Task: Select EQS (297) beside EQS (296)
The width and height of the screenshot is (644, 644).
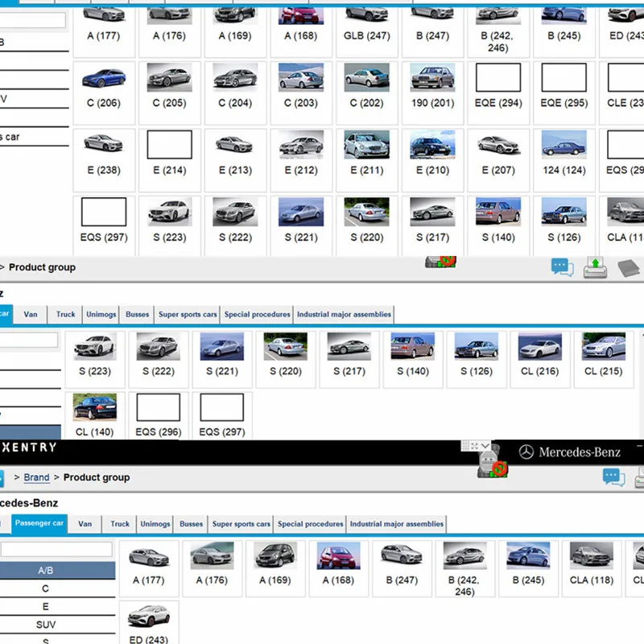Action: [x=222, y=415]
